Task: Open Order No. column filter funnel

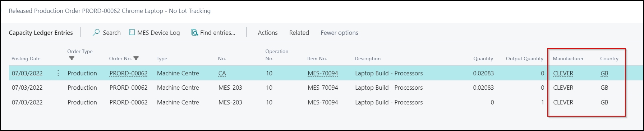Action: coord(136,58)
